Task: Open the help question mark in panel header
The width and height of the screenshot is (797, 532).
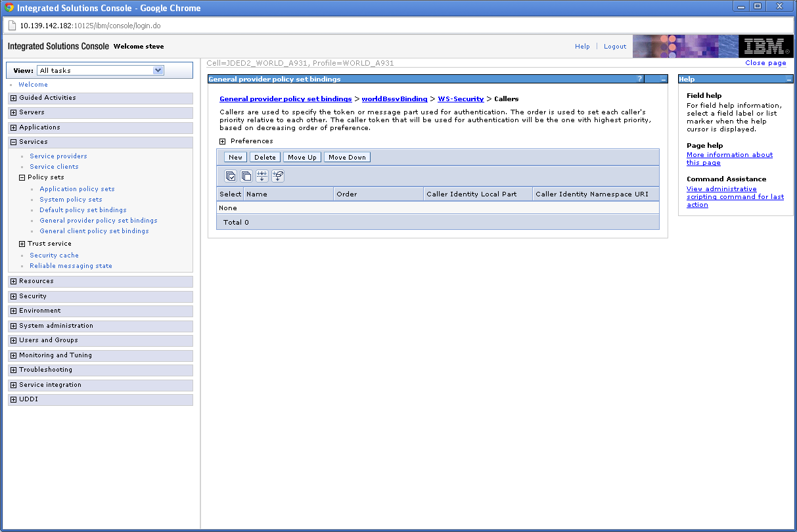Action: 639,79
